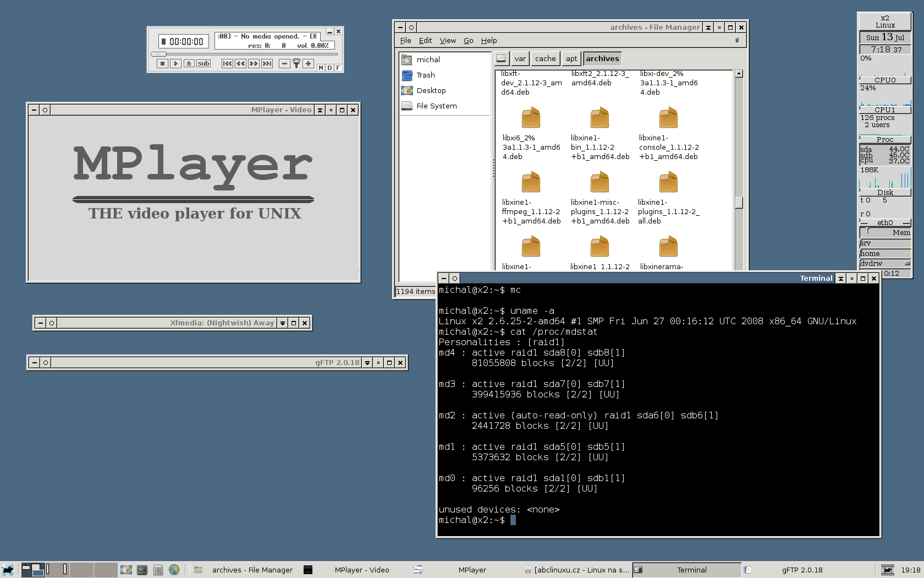Launch terminal from panel launcher icon
Image resolution: width=924 pixels, height=578 pixels.
(142, 570)
